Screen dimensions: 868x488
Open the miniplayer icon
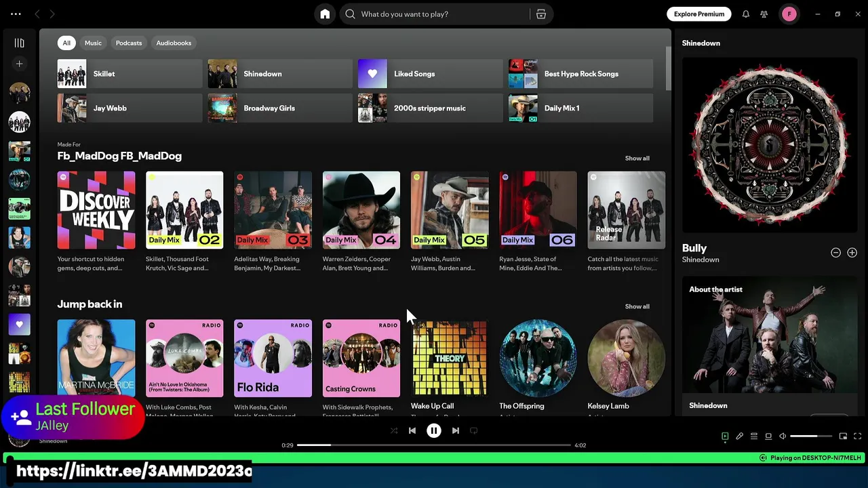(x=843, y=436)
